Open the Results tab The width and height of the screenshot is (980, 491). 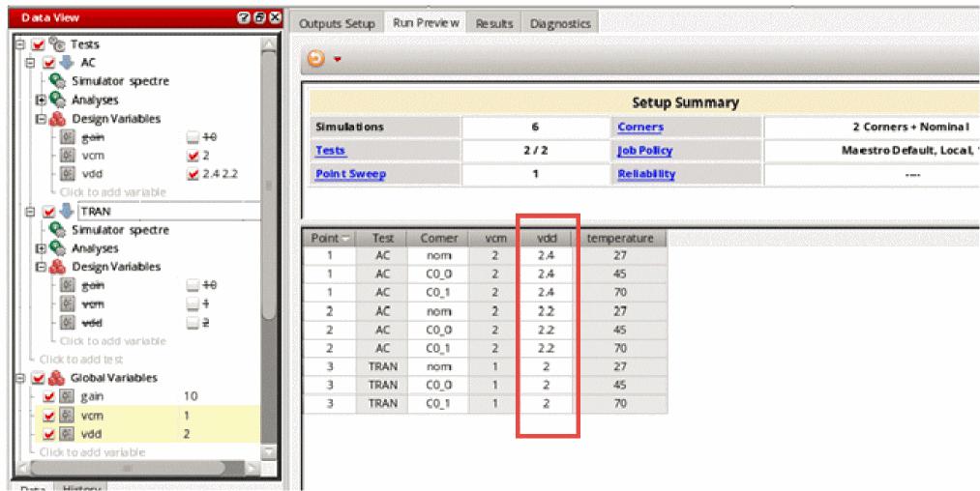[x=493, y=24]
